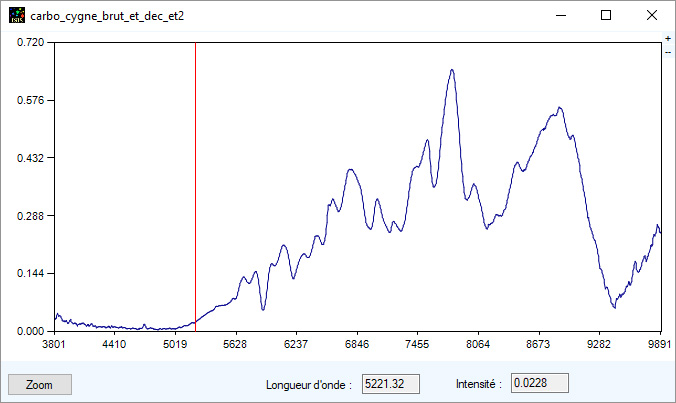Maximize the carbo_cygne spectrum window

606,16
